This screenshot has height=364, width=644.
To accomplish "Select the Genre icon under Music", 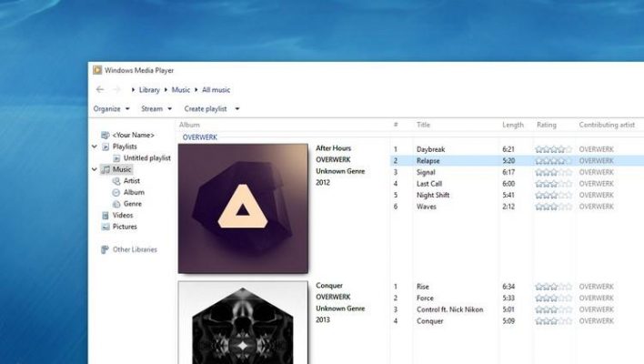I will point(116,204).
